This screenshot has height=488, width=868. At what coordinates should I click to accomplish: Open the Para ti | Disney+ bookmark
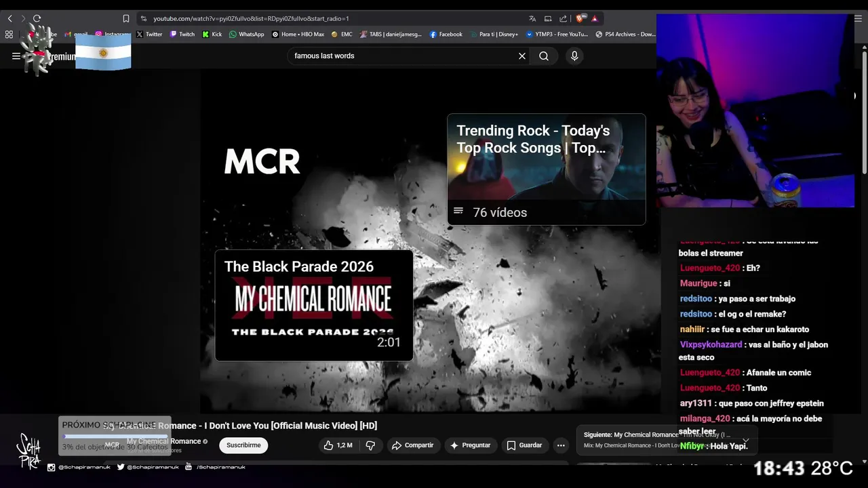[x=494, y=34]
